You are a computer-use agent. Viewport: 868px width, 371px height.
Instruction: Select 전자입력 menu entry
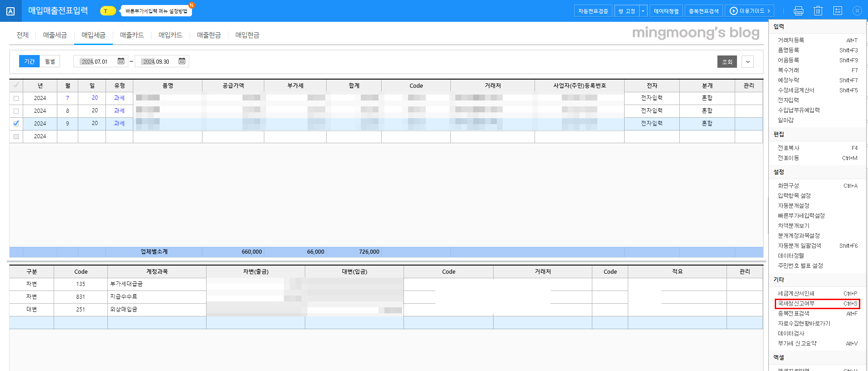[x=788, y=100]
